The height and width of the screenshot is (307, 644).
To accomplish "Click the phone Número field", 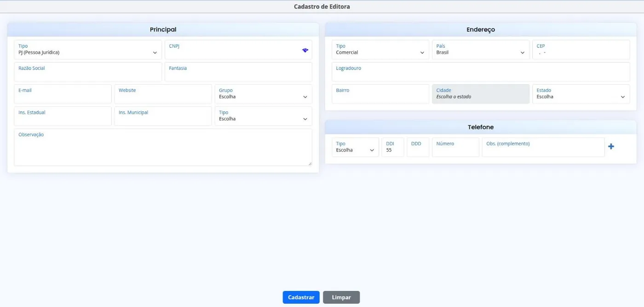I will 455,147.
